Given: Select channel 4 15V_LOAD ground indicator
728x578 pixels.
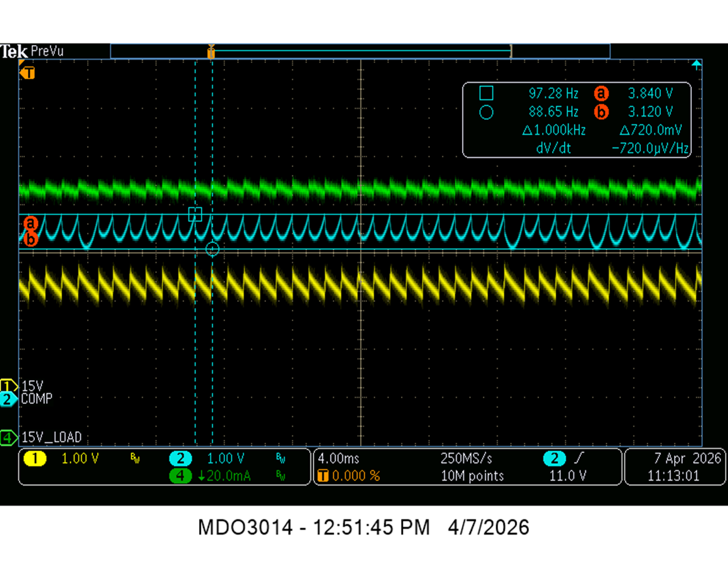Looking at the screenshot, I should [x=9, y=438].
